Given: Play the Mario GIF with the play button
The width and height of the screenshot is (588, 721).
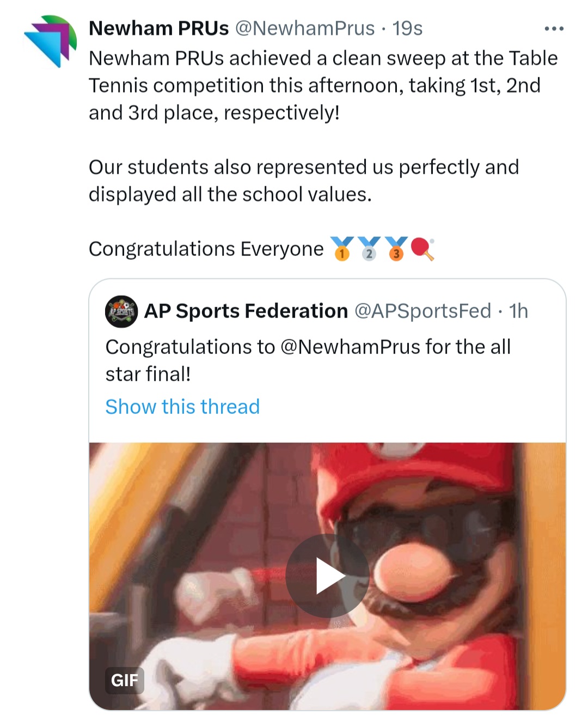Looking at the screenshot, I should point(327,576).
